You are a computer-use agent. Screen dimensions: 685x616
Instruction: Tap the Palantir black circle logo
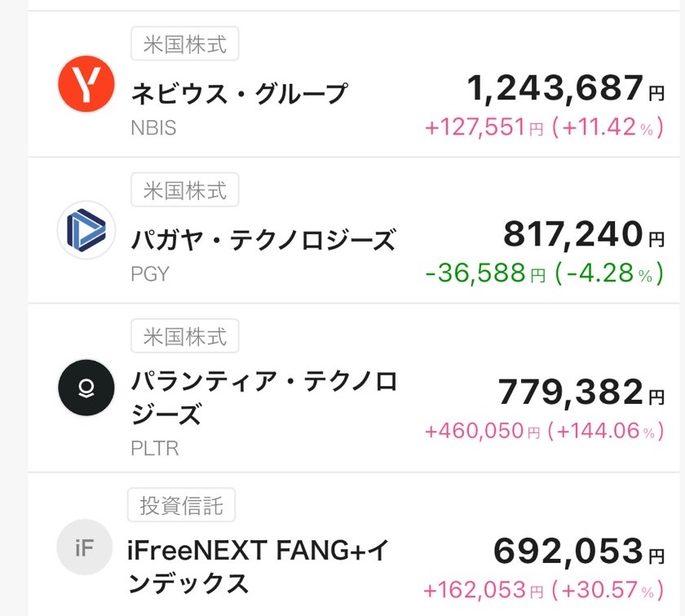(x=86, y=388)
